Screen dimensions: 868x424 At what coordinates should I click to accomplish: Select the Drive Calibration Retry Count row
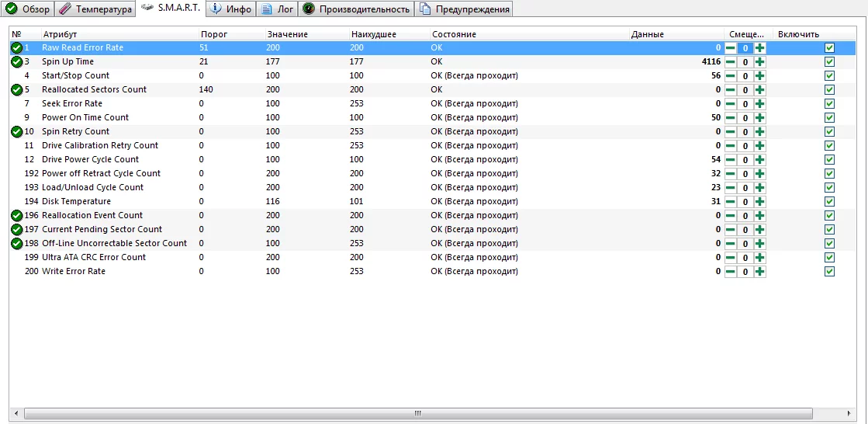(x=434, y=145)
